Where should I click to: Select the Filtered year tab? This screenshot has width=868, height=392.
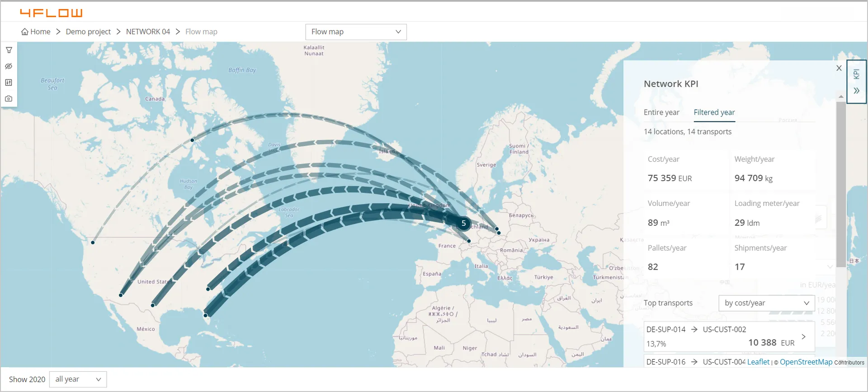(x=714, y=112)
